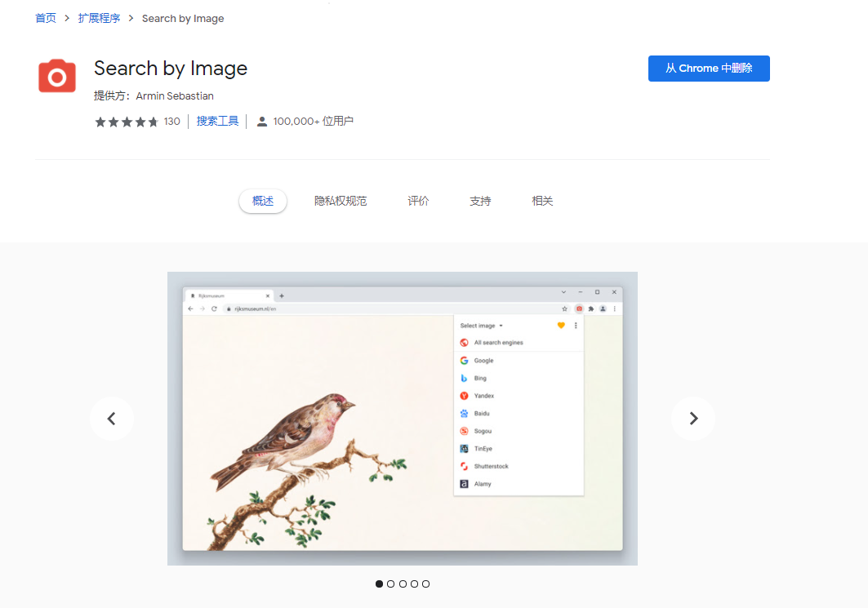Switch to the 隐私权规范 tab

click(x=341, y=201)
